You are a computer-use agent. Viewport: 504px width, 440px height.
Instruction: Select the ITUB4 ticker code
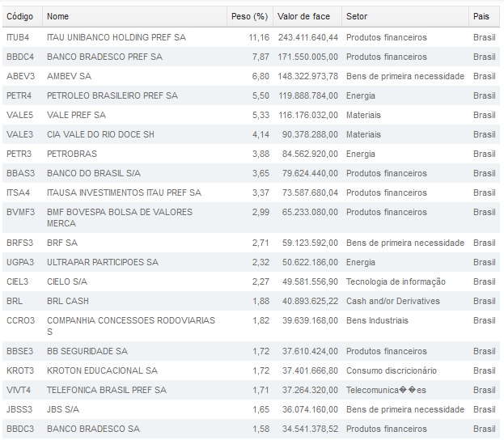pyautogui.click(x=18, y=37)
